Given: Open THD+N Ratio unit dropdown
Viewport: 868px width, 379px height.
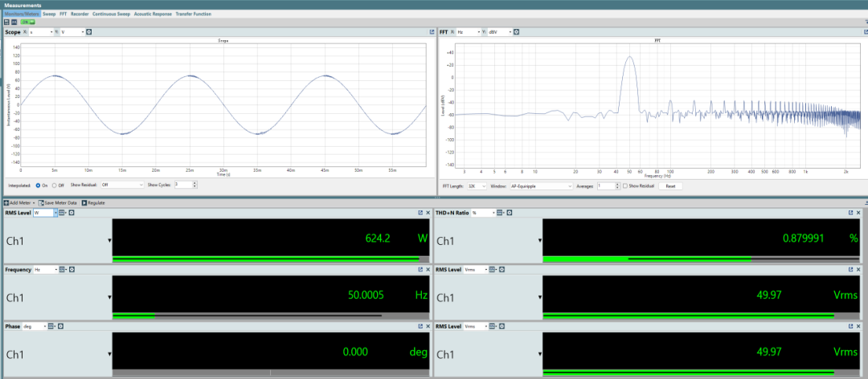Looking at the screenshot, I should click(x=483, y=213).
